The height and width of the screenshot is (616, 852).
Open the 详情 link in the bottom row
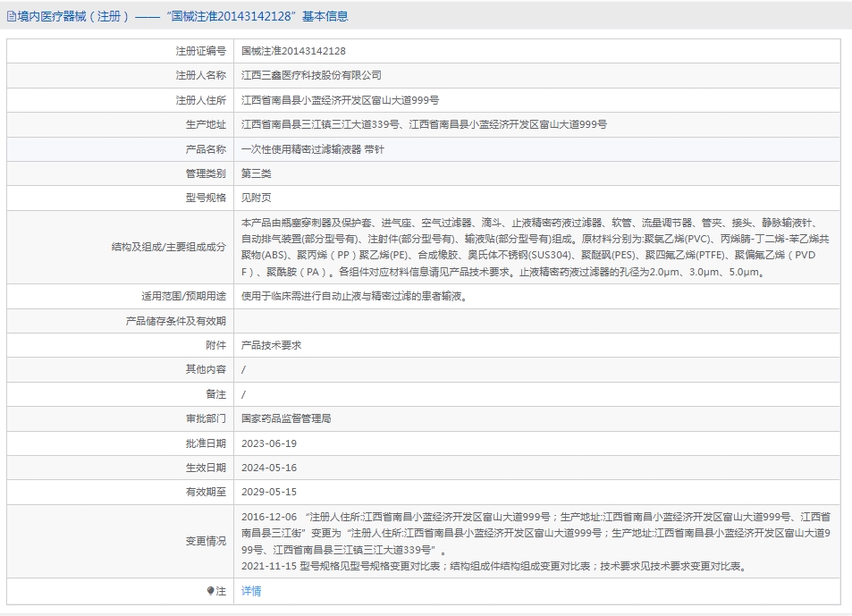click(x=251, y=591)
